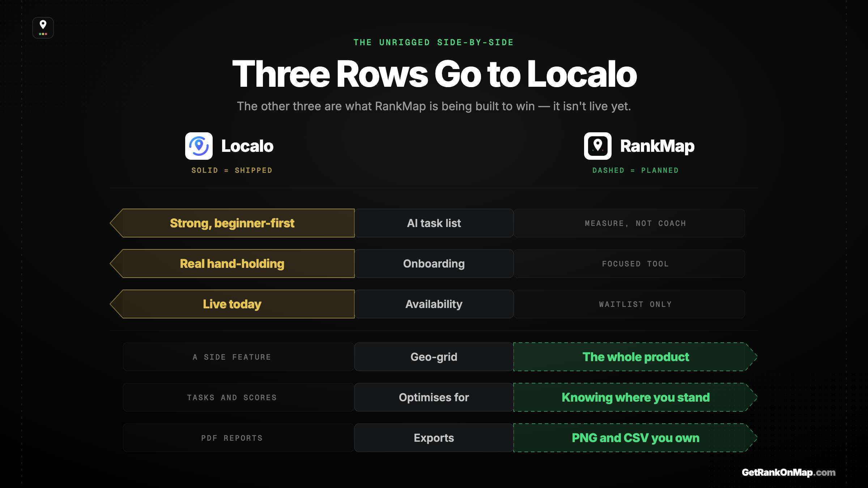The image size is (868, 488).
Task: Click the 'TASKS AND SCORES' cell
Action: 238,397
